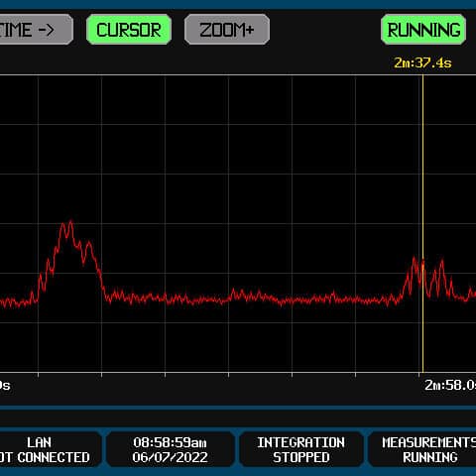The height and width of the screenshot is (476, 476).
Task: Click the 2m:58.0s axis end label
Action: pyautogui.click(x=450, y=385)
